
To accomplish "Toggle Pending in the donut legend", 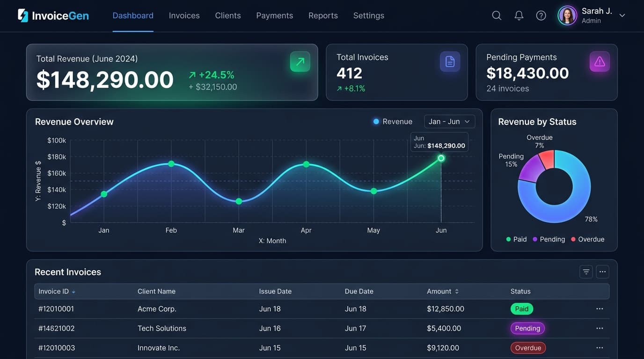I will tap(549, 239).
